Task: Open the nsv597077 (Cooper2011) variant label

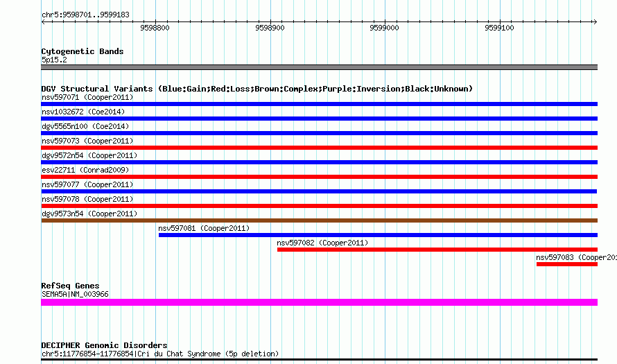Action: pos(87,184)
